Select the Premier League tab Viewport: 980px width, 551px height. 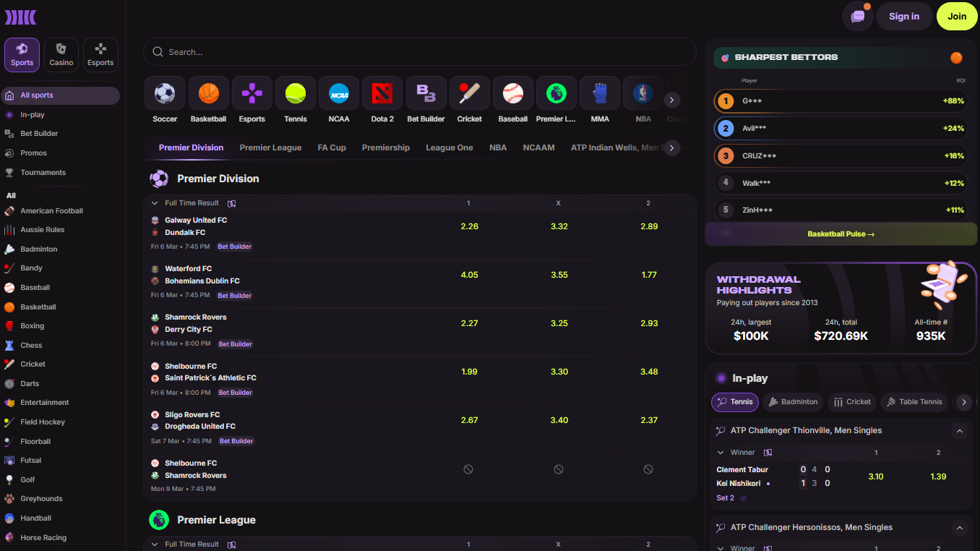point(270,148)
